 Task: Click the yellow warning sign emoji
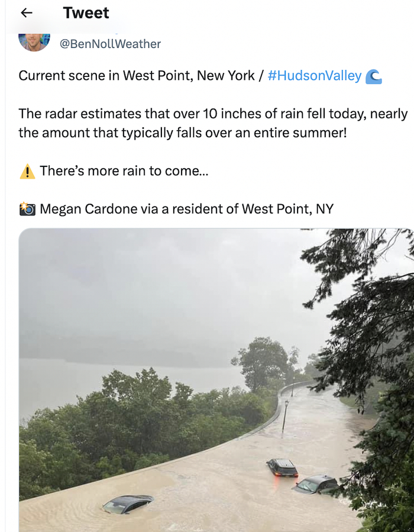coord(27,172)
